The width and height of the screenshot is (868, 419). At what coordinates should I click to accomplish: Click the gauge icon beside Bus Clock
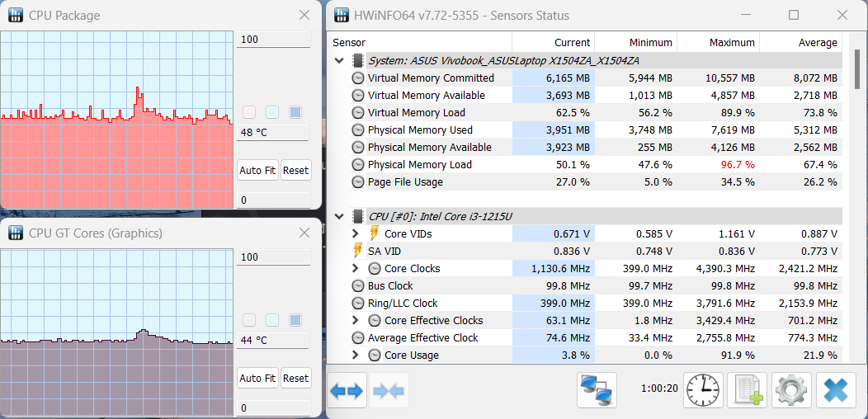click(x=358, y=285)
